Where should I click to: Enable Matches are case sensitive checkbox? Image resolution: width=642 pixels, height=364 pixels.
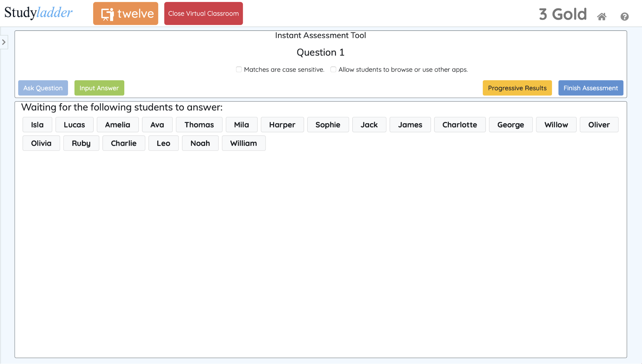point(239,69)
